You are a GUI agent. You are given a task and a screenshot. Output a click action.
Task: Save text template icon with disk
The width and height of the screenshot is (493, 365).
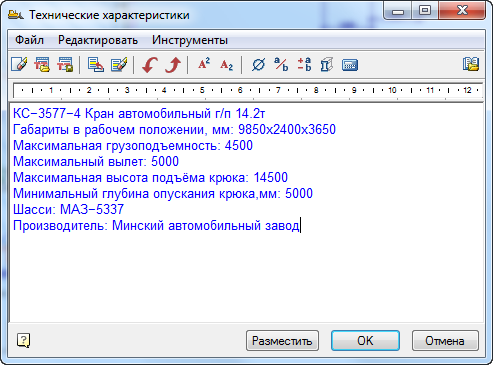pyautogui.click(x=65, y=64)
